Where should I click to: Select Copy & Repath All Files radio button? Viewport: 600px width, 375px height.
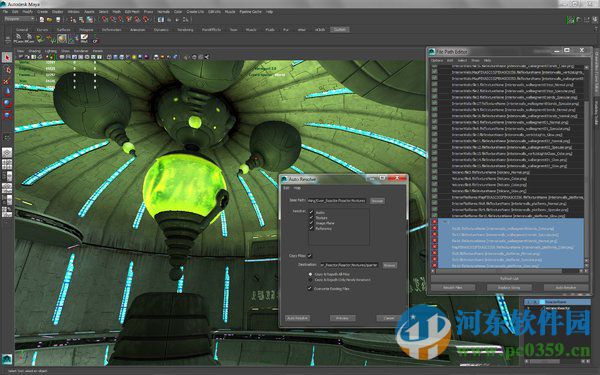point(310,274)
